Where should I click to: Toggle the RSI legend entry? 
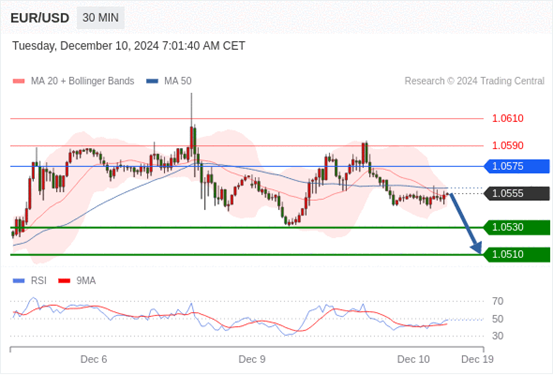[29, 281]
